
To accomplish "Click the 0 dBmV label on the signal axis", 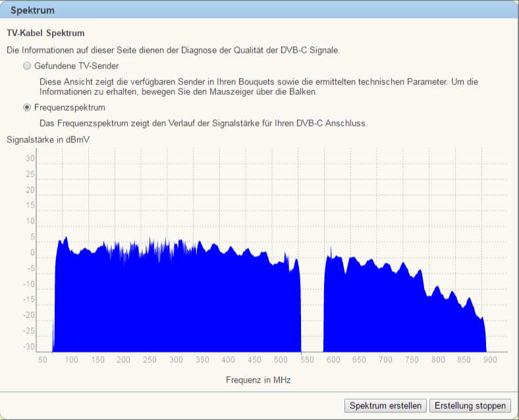I will [x=32, y=253].
